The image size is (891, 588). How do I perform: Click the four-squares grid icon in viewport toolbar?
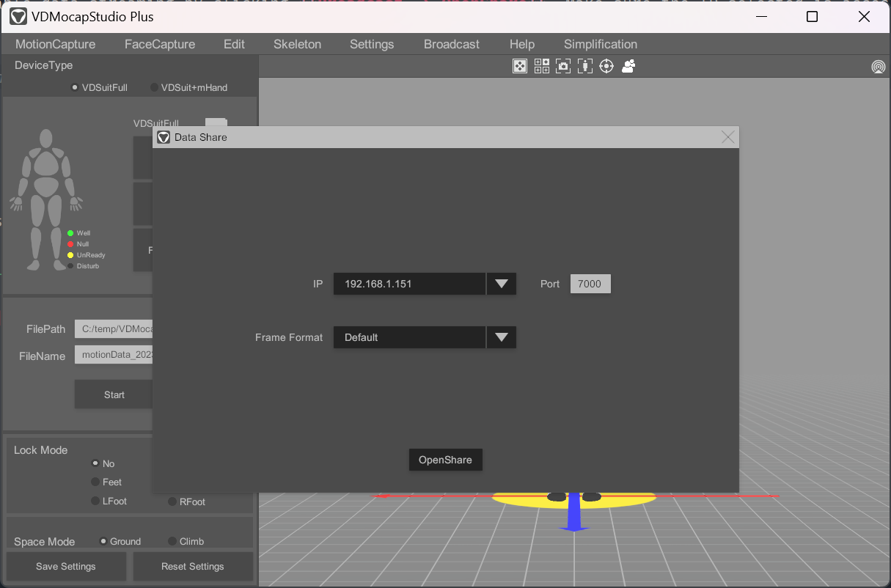pyautogui.click(x=541, y=67)
